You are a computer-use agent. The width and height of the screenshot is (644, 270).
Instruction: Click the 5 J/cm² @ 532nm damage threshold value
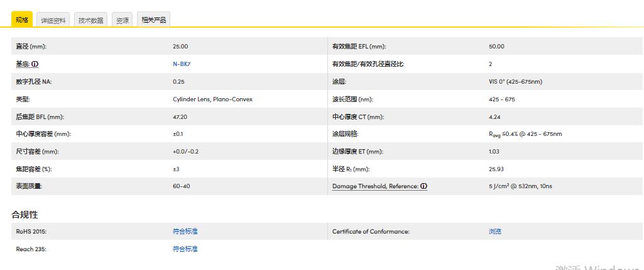pyautogui.click(x=520, y=186)
